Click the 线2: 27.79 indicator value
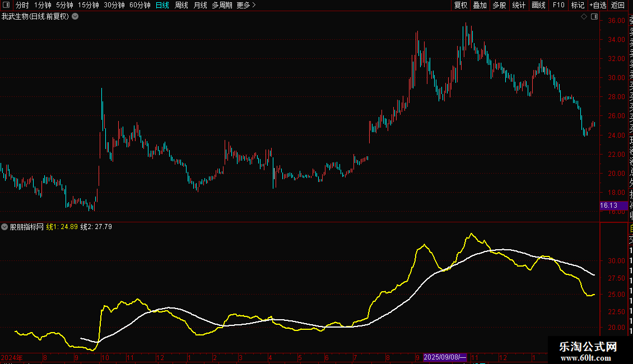 tap(96, 227)
